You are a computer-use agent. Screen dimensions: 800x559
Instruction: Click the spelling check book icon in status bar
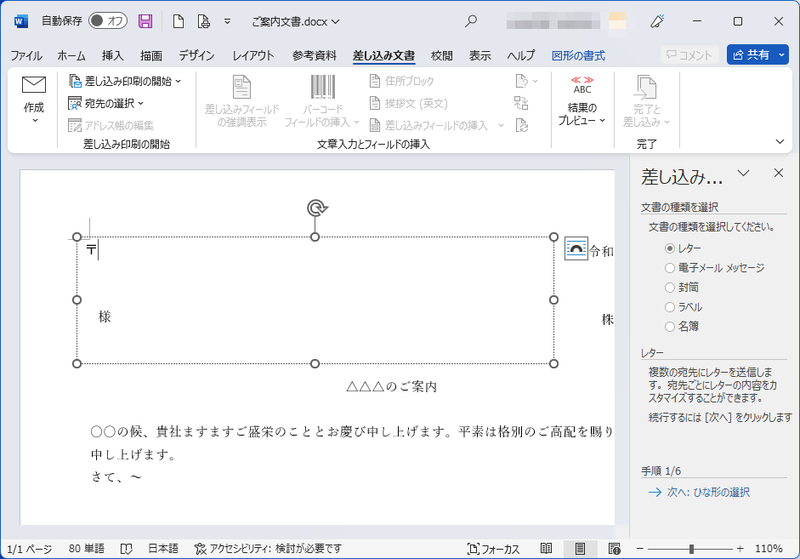(x=126, y=549)
